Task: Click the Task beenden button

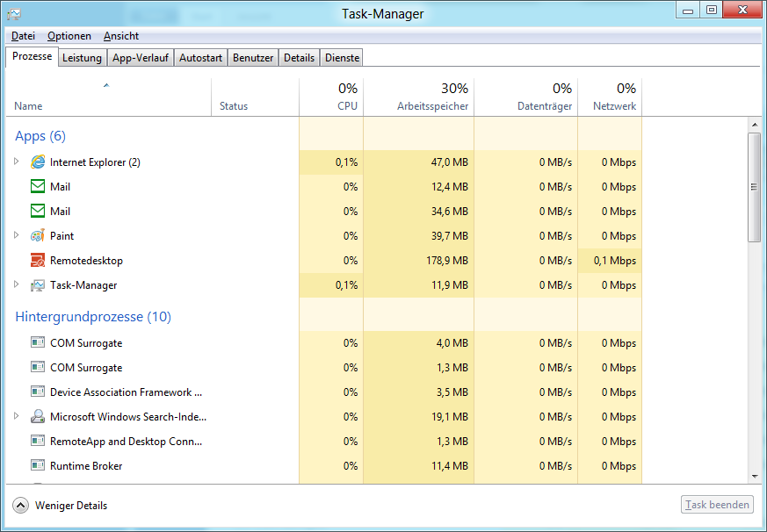Action: (x=717, y=505)
